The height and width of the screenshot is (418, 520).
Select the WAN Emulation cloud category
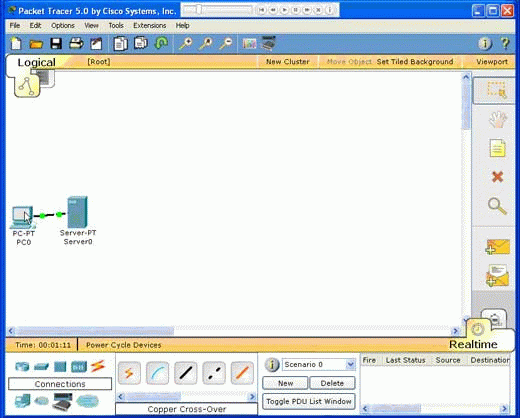[42, 400]
